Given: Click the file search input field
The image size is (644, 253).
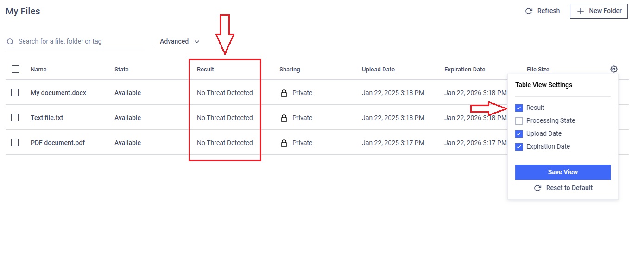Looking at the screenshot, I should 75,41.
